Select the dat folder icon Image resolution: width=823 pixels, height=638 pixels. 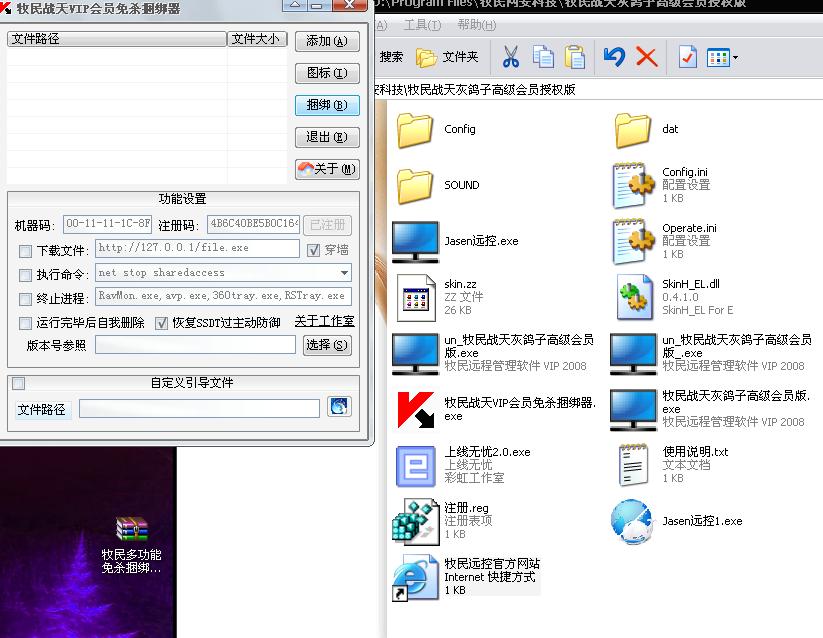pos(632,130)
